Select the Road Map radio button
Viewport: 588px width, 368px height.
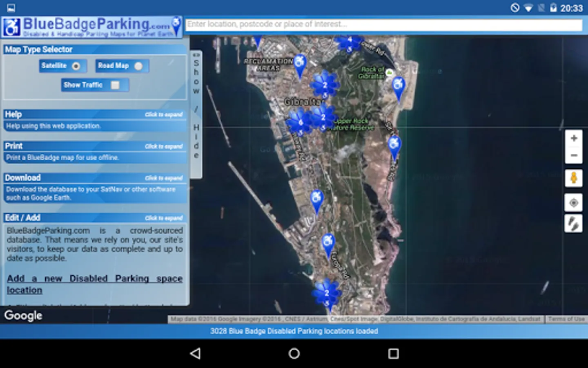click(x=138, y=66)
